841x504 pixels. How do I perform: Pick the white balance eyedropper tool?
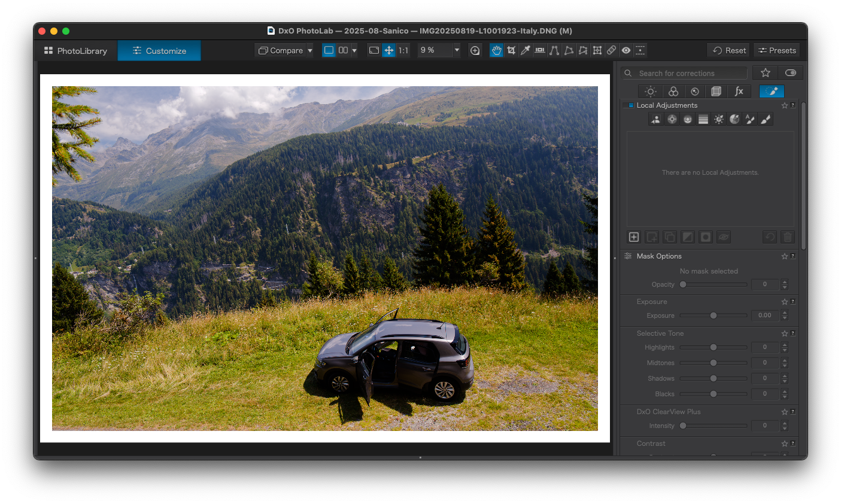click(526, 50)
